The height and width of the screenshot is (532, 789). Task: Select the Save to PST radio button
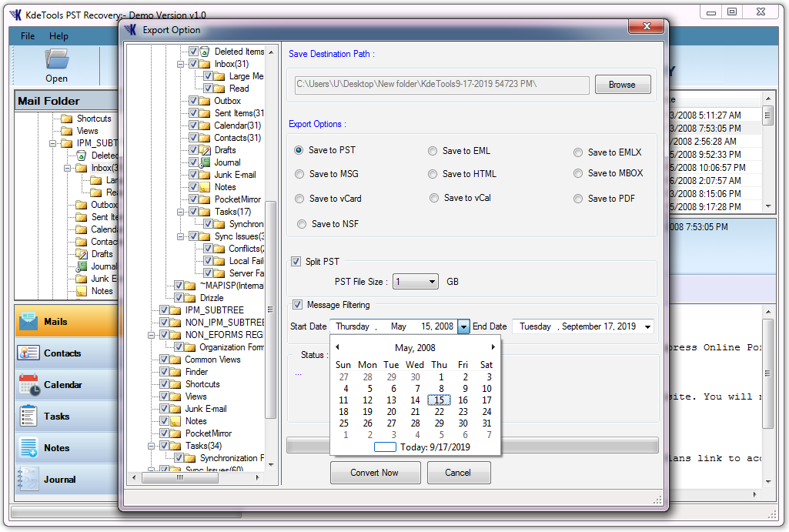coord(299,150)
